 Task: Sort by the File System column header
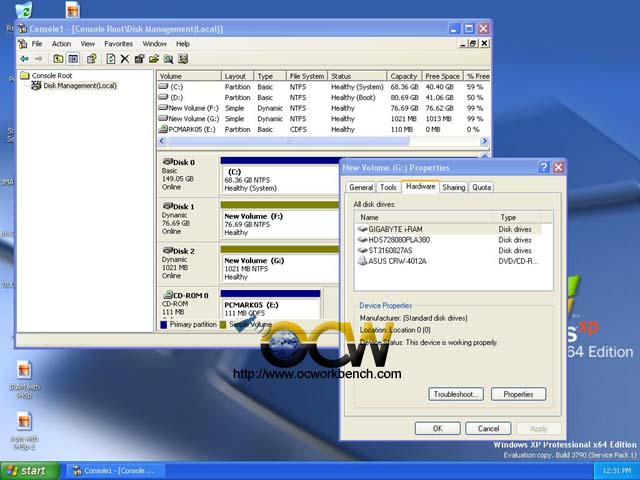coord(307,76)
